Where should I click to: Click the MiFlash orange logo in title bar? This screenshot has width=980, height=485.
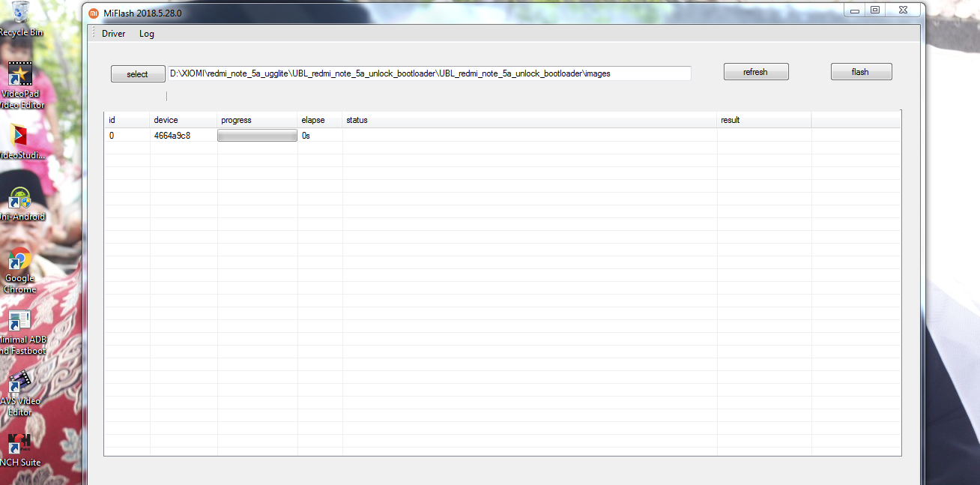coord(94,13)
